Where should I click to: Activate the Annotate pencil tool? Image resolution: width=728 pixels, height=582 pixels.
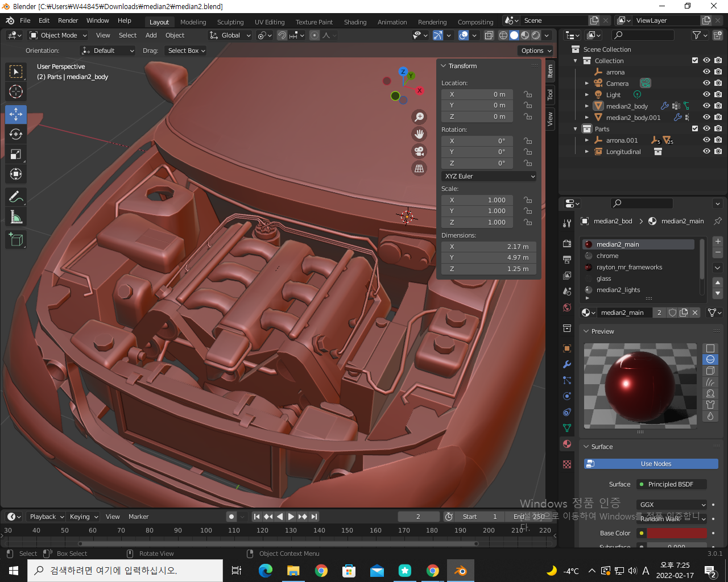coord(16,197)
